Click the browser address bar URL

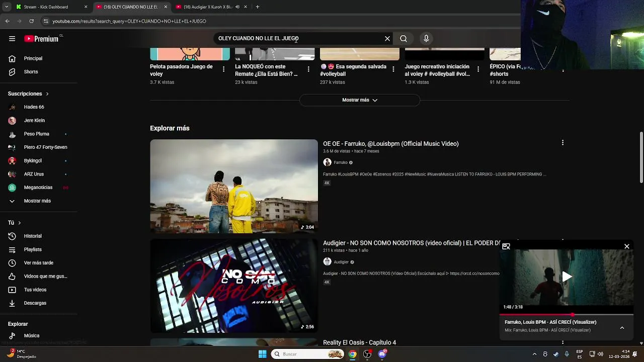[x=129, y=21]
